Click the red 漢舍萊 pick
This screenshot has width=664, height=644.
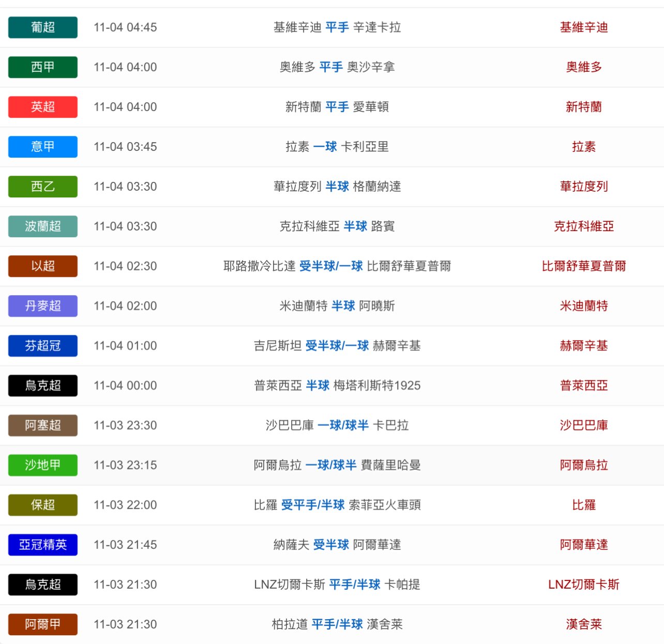[583, 624]
